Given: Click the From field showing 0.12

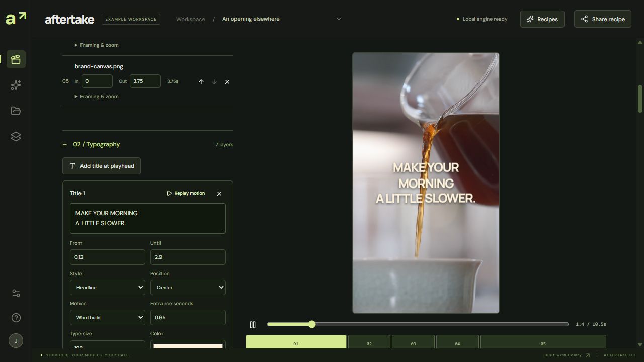Looking at the screenshot, I should tap(108, 257).
